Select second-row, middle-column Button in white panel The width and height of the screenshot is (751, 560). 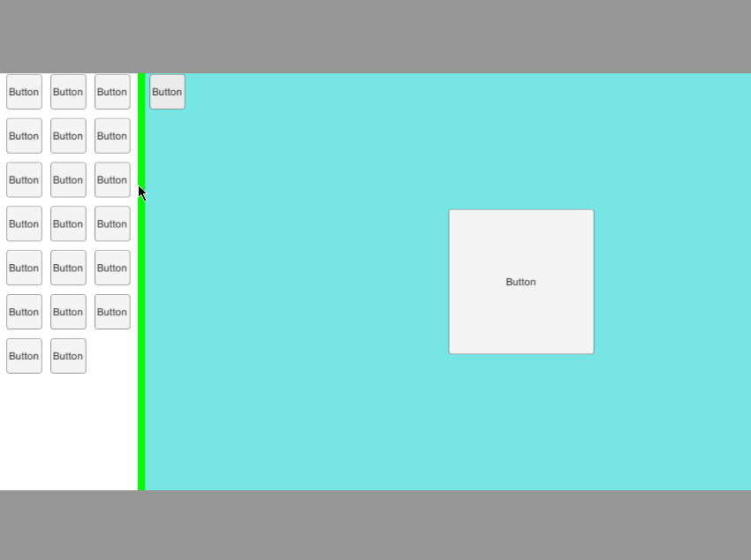coord(68,136)
